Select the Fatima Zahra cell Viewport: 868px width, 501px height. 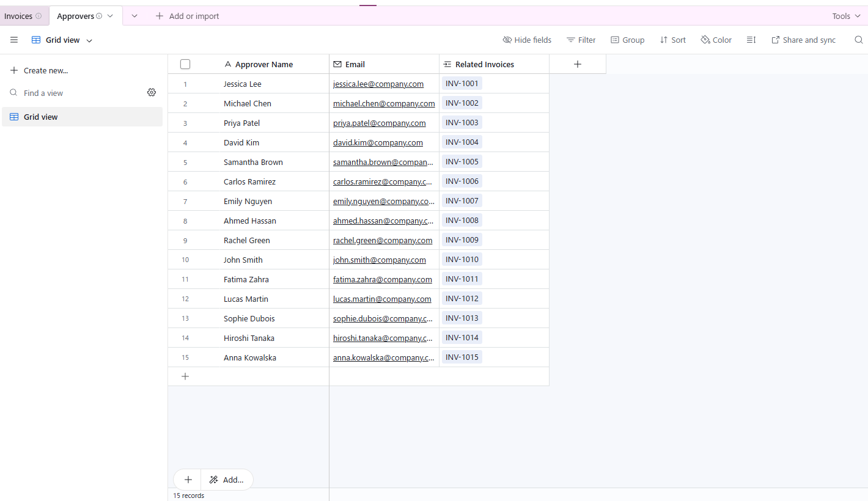click(x=274, y=279)
